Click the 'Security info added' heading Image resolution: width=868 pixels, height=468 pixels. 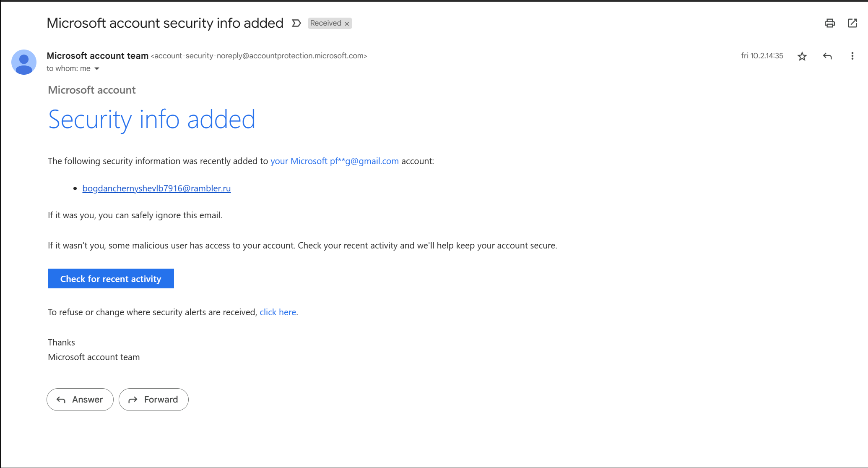pos(151,119)
